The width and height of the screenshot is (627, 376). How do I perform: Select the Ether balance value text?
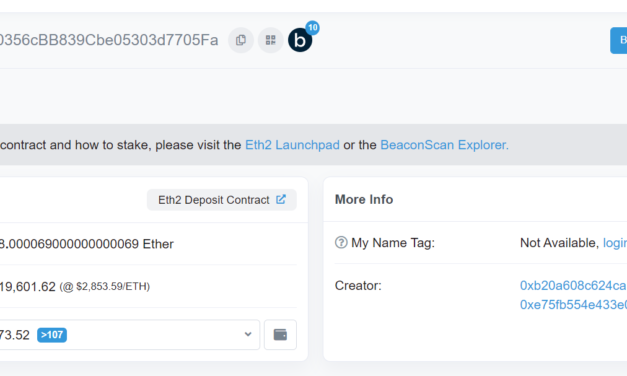click(87, 244)
